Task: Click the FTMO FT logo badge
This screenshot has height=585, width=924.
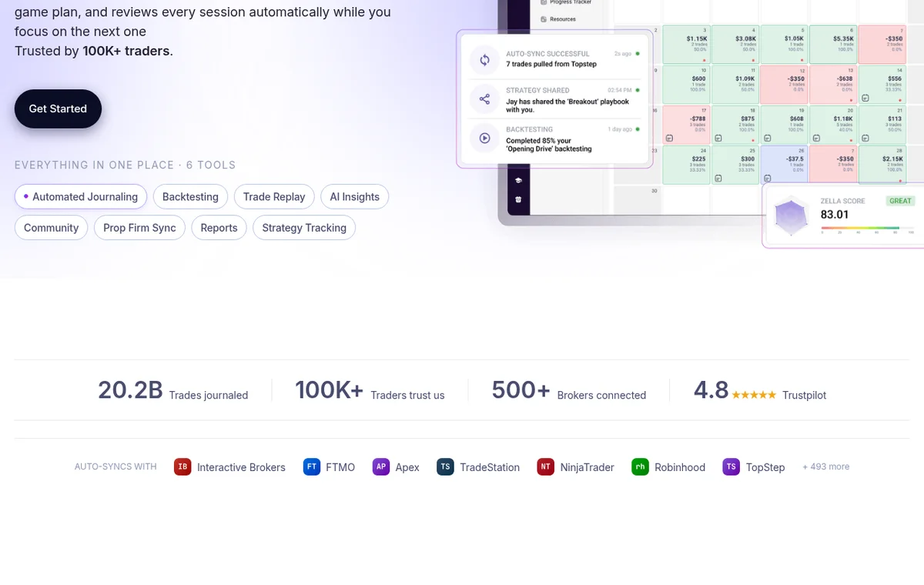Action: point(312,466)
